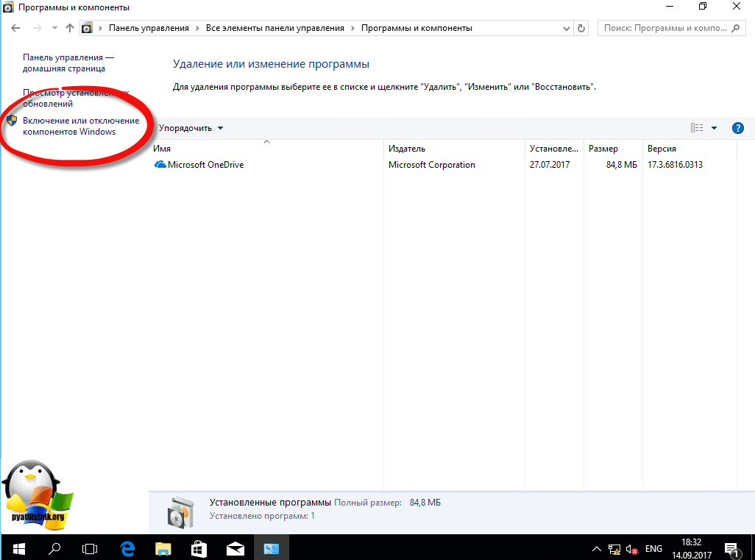Click the 84,8 МБ size cell
The height and width of the screenshot is (560, 755).
(621, 165)
